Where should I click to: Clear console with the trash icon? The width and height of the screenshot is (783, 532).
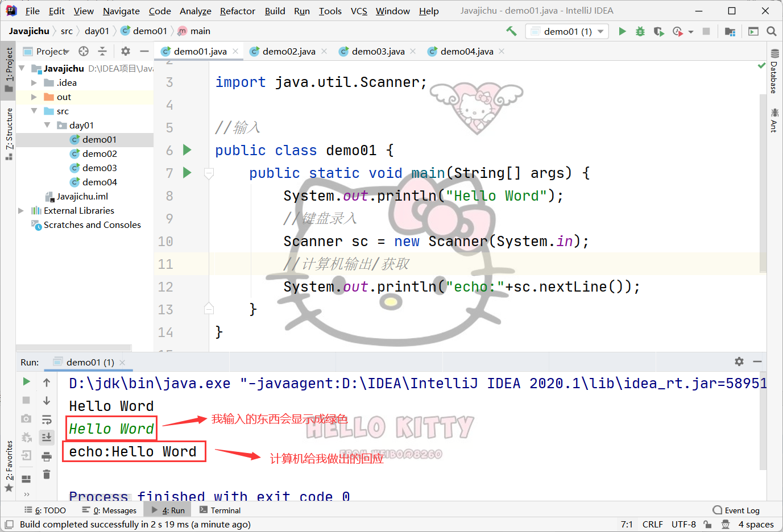click(x=47, y=474)
